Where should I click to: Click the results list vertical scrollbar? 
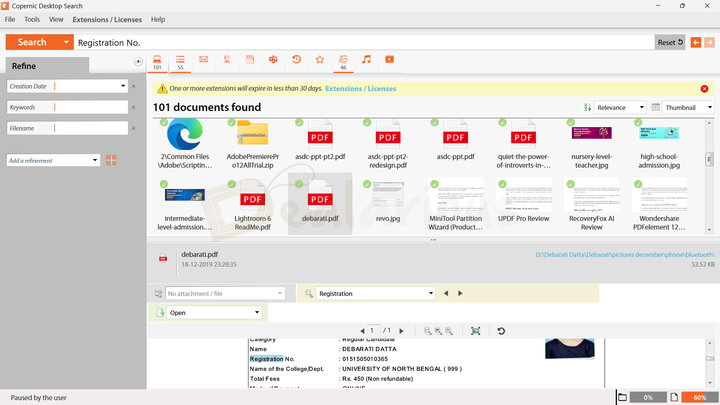pyautogui.click(x=709, y=176)
